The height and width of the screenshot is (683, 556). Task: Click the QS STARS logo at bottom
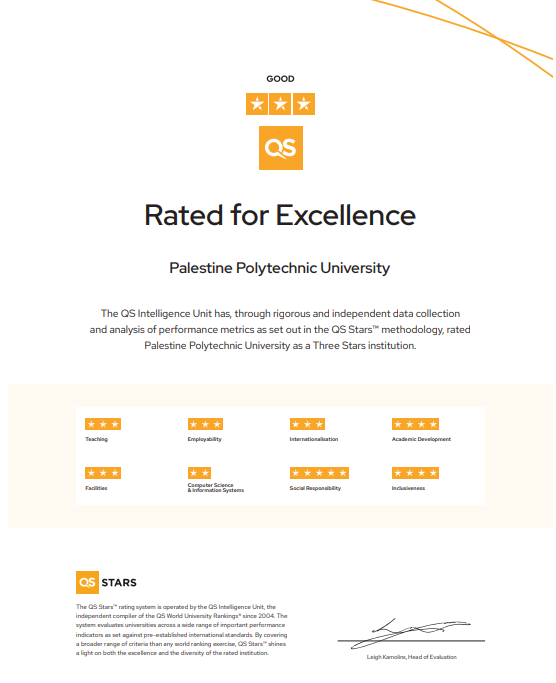(106, 582)
